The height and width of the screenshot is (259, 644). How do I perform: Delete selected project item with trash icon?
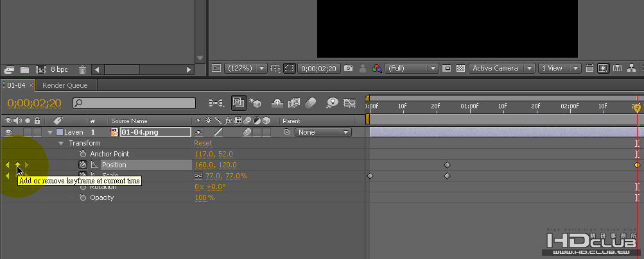point(83,70)
